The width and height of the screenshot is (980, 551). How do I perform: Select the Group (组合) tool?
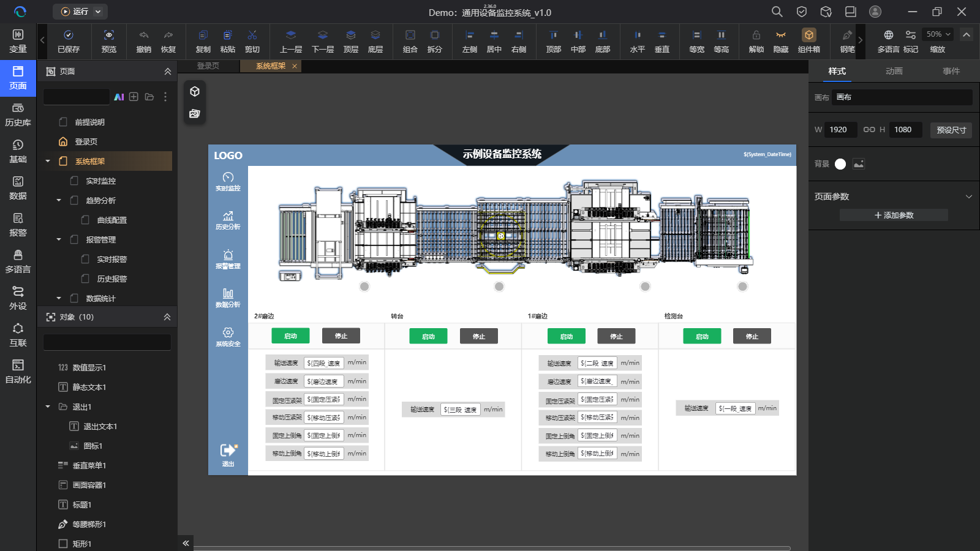click(x=410, y=41)
